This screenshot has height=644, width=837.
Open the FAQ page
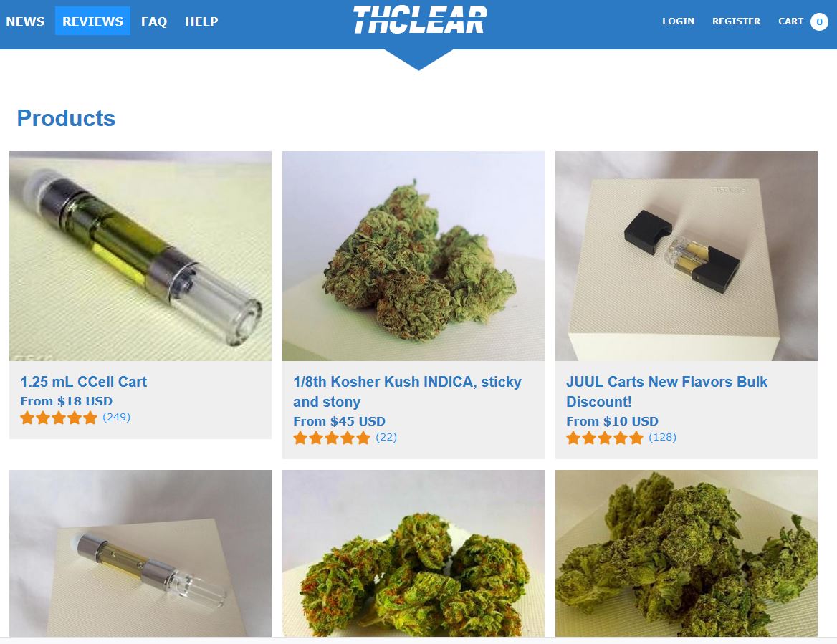(x=154, y=21)
